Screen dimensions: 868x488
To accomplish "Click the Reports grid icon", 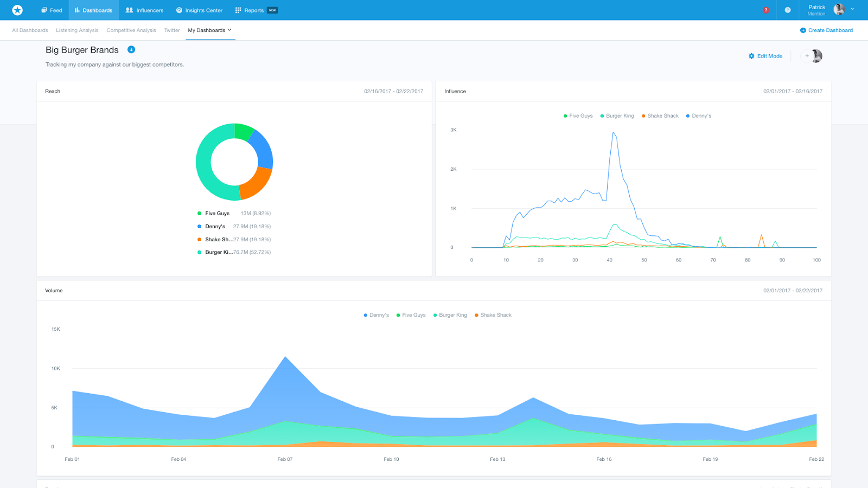I will click(x=238, y=10).
